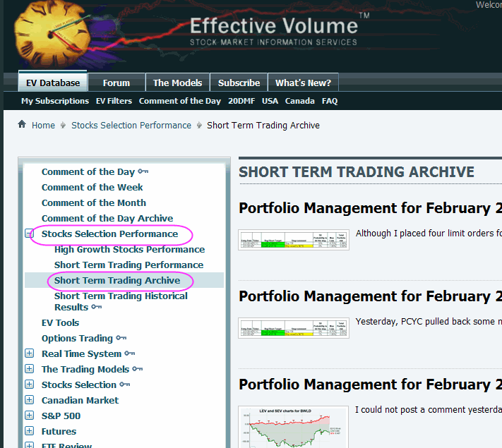This screenshot has height=448, width=502.
Task: Open the What's New? tab
Action: click(303, 83)
